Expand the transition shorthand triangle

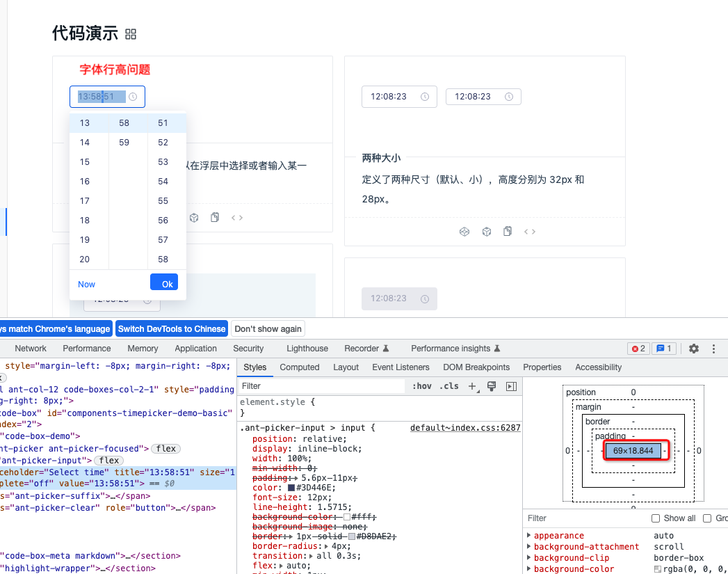[x=312, y=556]
